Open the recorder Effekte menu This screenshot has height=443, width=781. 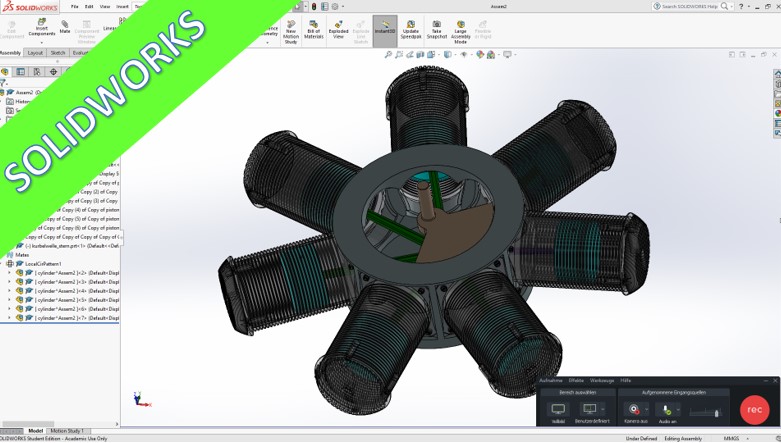[576, 381]
